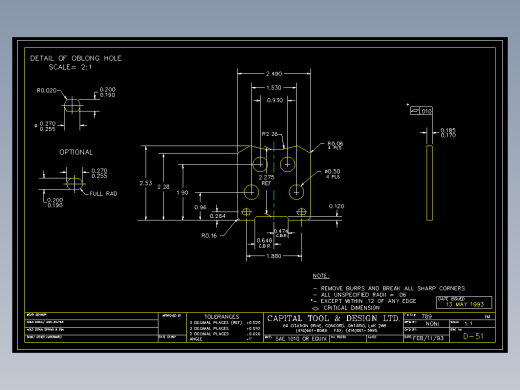Image resolution: width=520 pixels, height=390 pixels.
Task: Click the underlined 'NOTE:' heading
Action: click(321, 276)
